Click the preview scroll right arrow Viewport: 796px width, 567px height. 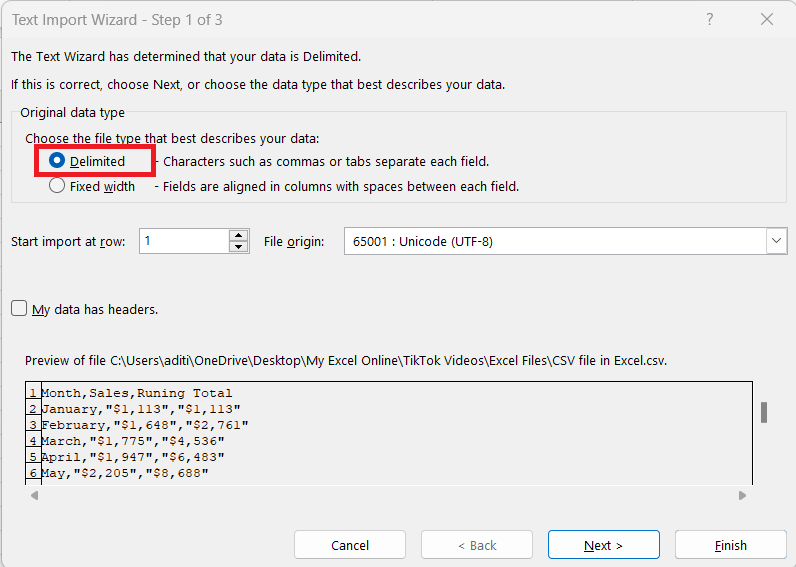pos(742,495)
